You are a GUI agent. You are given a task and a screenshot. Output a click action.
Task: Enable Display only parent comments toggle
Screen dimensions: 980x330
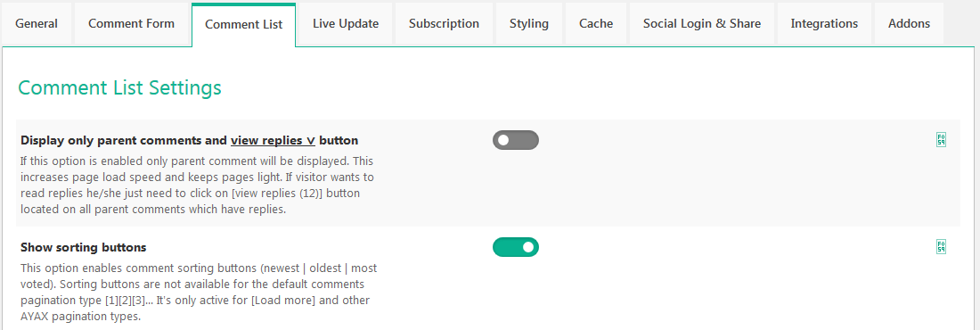click(516, 140)
